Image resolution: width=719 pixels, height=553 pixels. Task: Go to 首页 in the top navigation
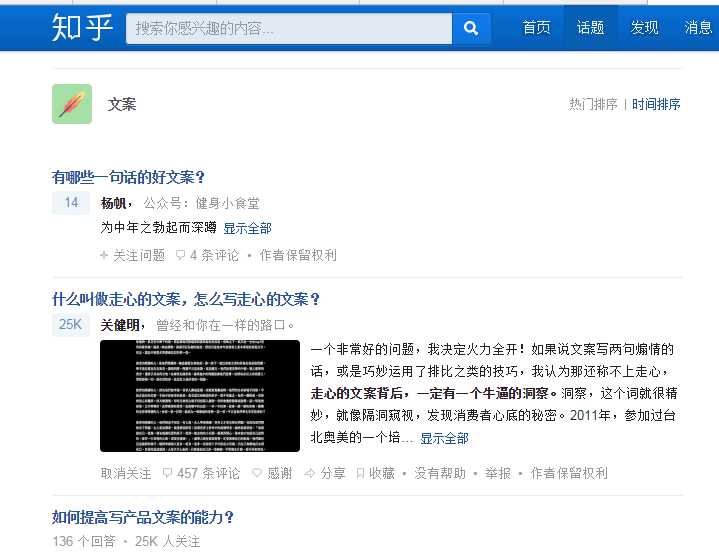click(x=536, y=28)
